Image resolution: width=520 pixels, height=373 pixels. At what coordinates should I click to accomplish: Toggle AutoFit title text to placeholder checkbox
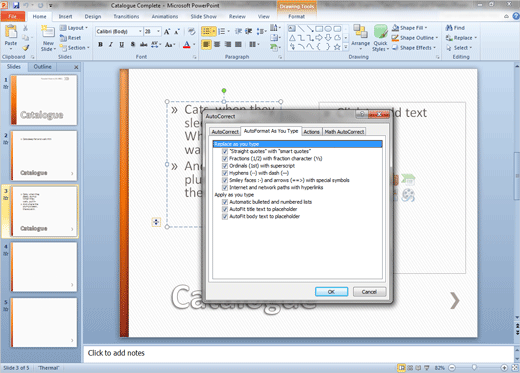(225, 209)
